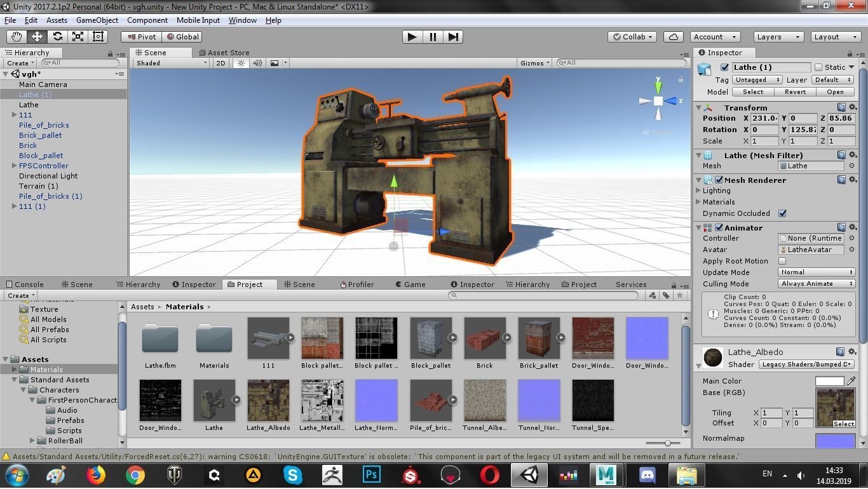Image resolution: width=868 pixels, height=489 pixels.
Task: Click the model Select button
Action: pyautogui.click(x=753, y=92)
